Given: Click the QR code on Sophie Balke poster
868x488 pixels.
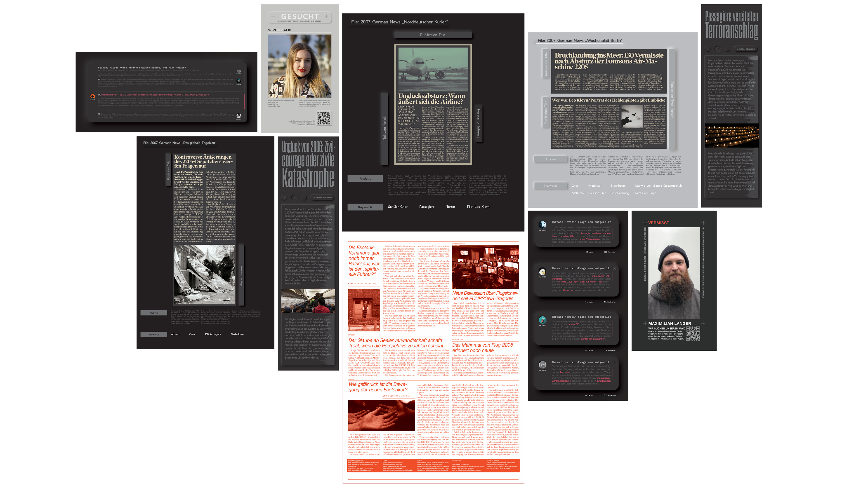Looking at the screenshot, I should tap(324, 118).
